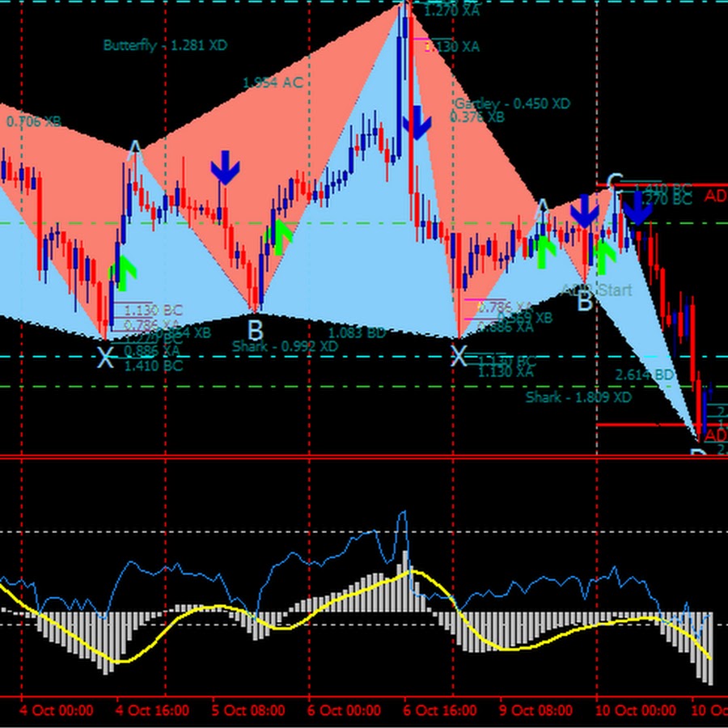Click the pattern point label 'C'

pos(615,181)
